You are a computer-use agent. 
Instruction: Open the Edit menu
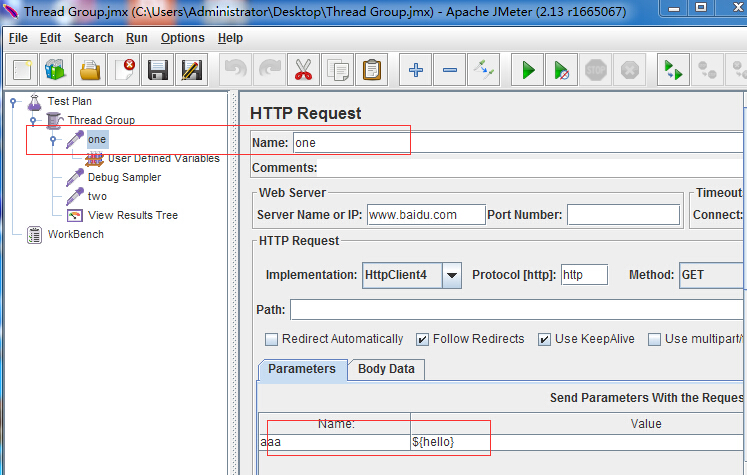(50, 38)
